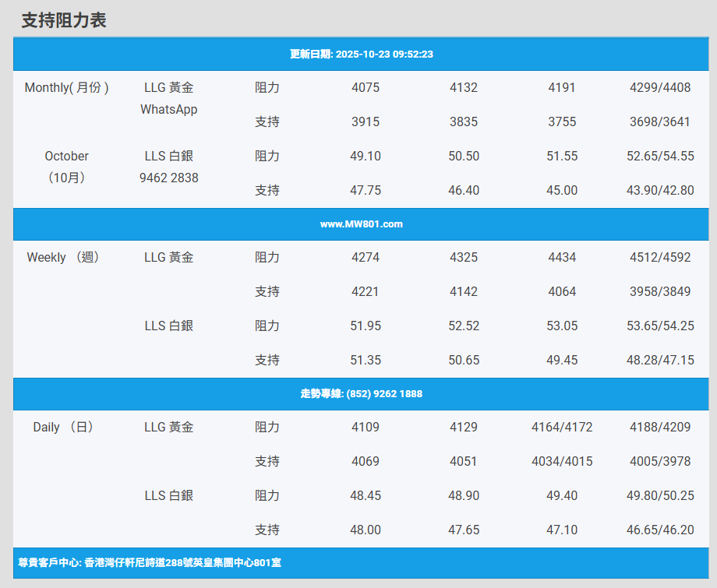Click daily gold support value 4069
The width and height of the screenshot is (717, 588).
366,461
